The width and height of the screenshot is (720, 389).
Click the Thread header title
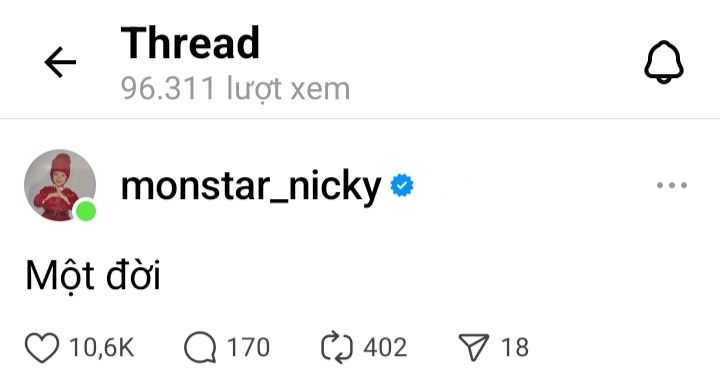(x=190, y=43)
